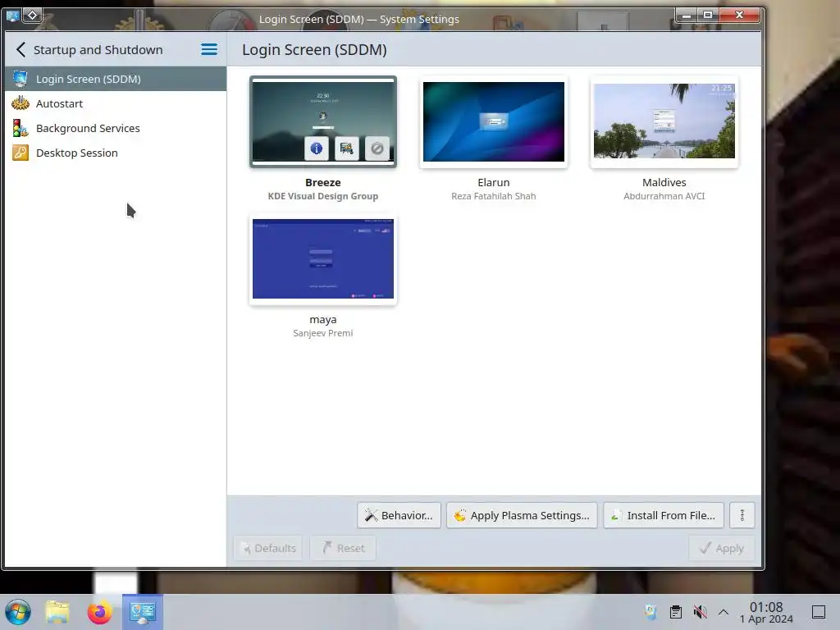Screen dimensions: 840x630
Task: Change Breeze theme background image
Action: [x=347, y=148]
